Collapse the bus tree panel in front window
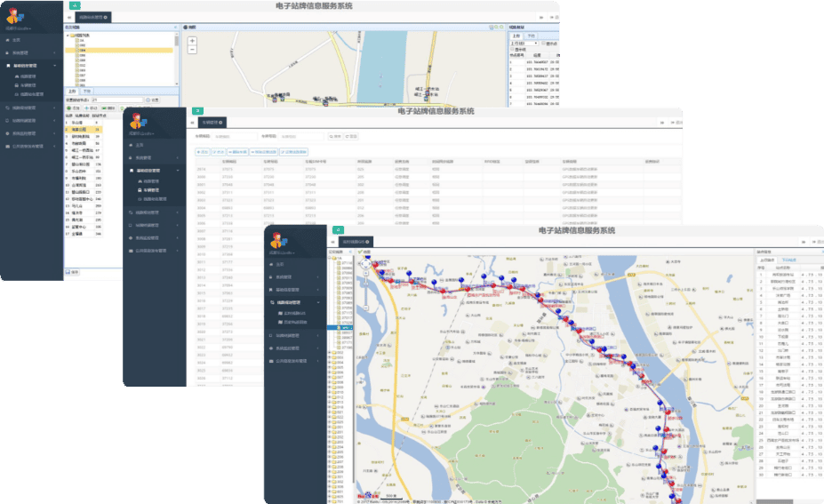824x504 pixels. [350, 252]
